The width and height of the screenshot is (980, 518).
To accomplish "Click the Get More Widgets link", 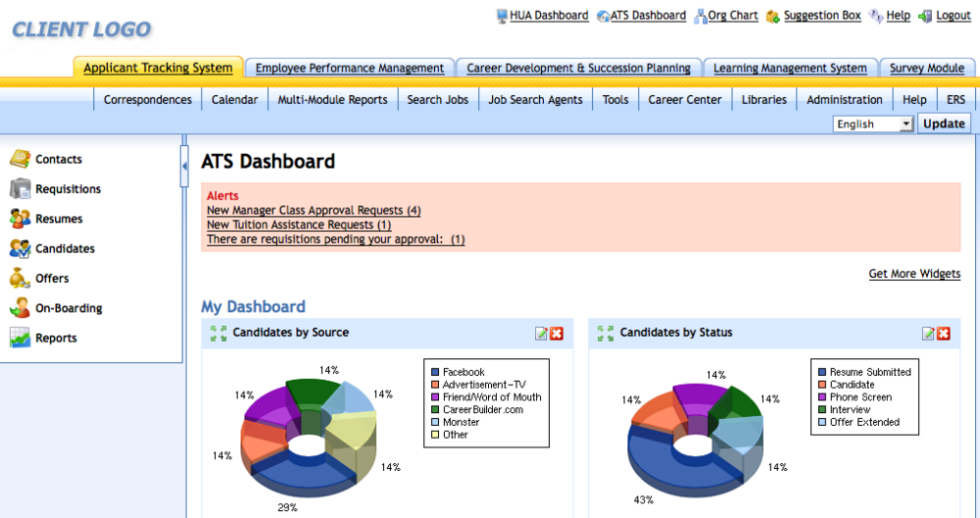I will tap(914, 273).
